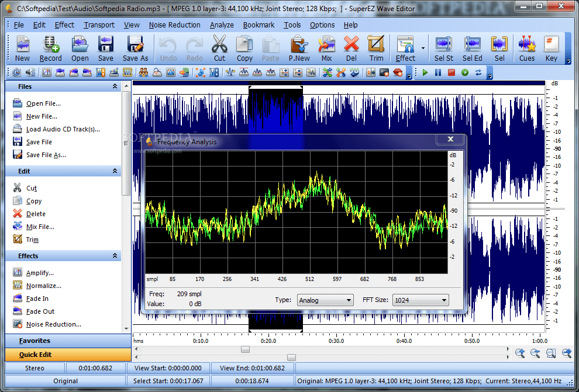Click the Key toolbar icon
This screenshot has height=392, width=579.
[x=551, y=48]
